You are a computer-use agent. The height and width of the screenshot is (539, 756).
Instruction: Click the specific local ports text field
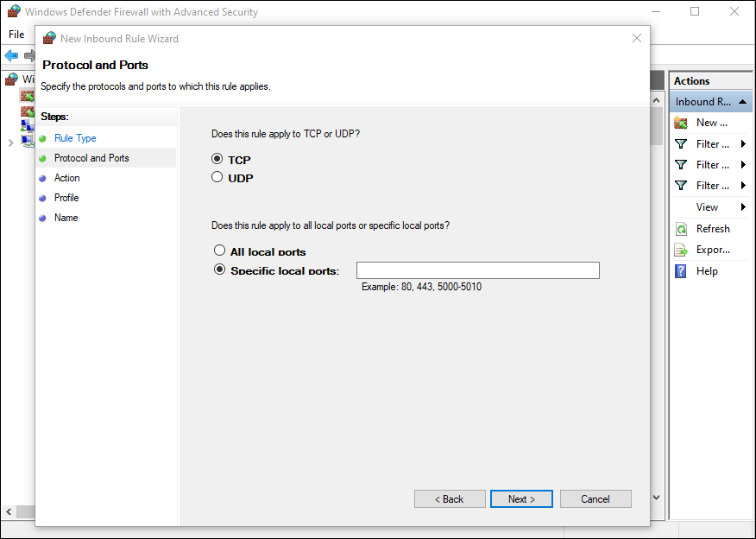click(477, 271)
